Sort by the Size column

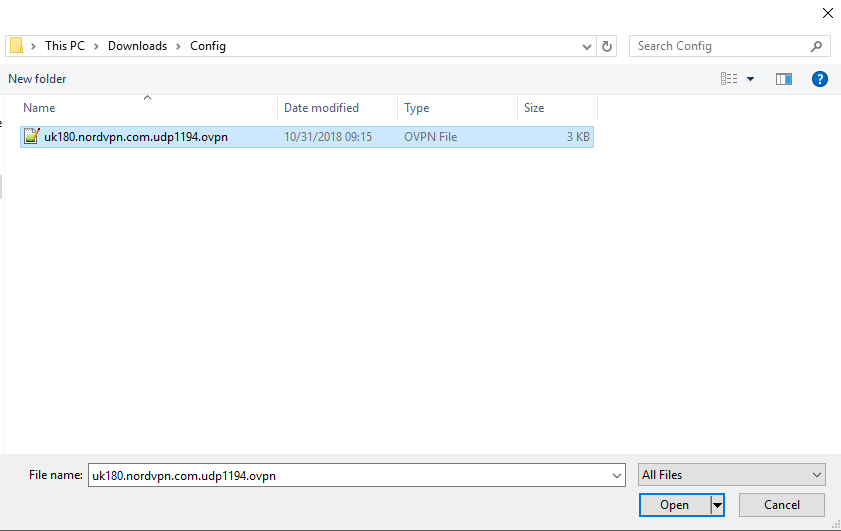pyautogui.click(x=534, y=108)
